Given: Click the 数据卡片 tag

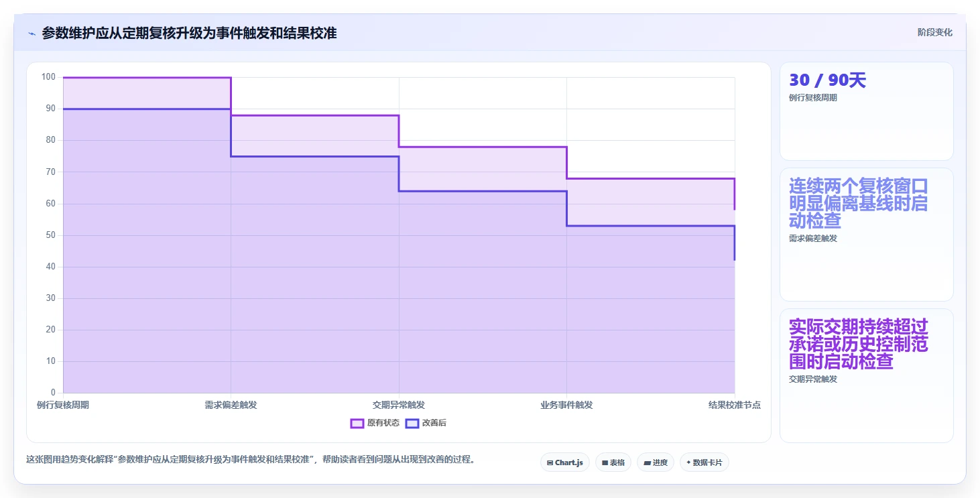Looking at the screenshot, I should click(x=704, y=462).
